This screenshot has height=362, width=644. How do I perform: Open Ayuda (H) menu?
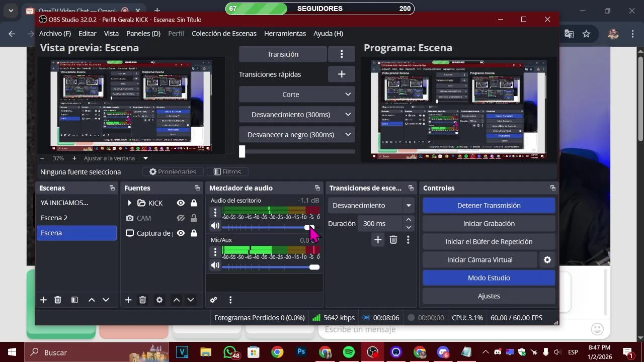click(x=328, y=33)
